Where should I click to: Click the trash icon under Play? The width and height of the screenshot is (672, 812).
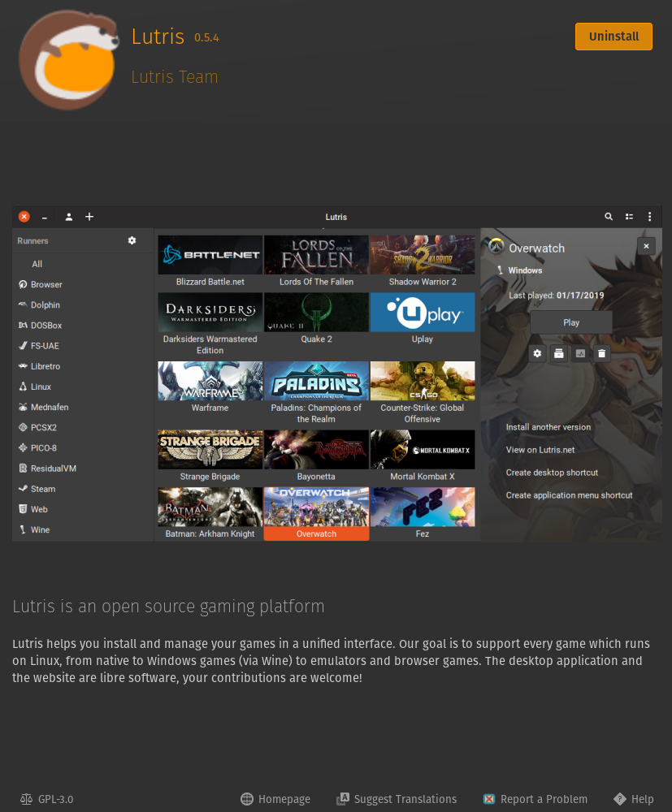point(601,353)
